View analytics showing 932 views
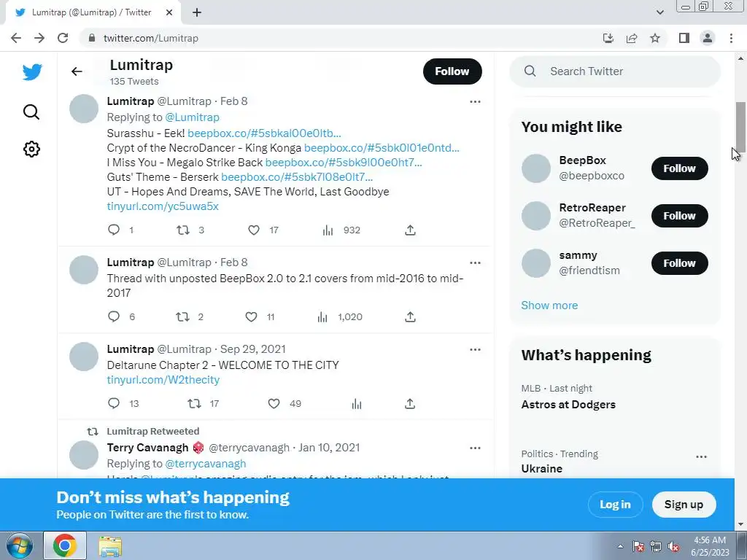747x560 pixels. point(328,230)
